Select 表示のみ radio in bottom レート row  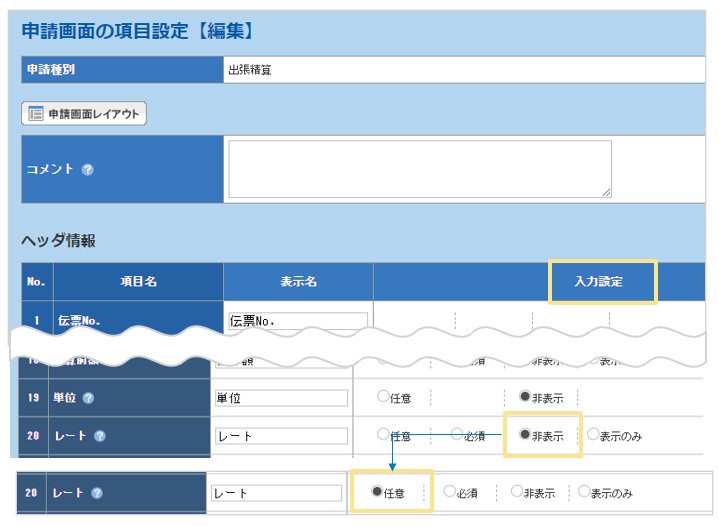(x=584, y=491)
